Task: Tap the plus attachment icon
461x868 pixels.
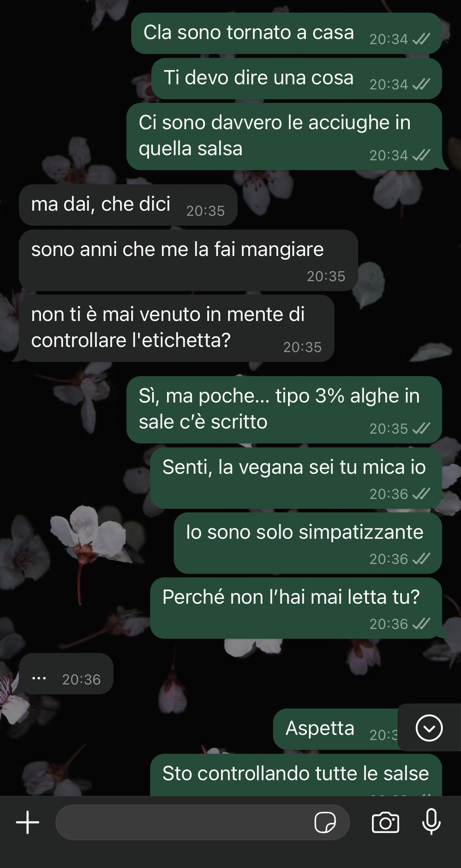Action: tap(28, 822)
